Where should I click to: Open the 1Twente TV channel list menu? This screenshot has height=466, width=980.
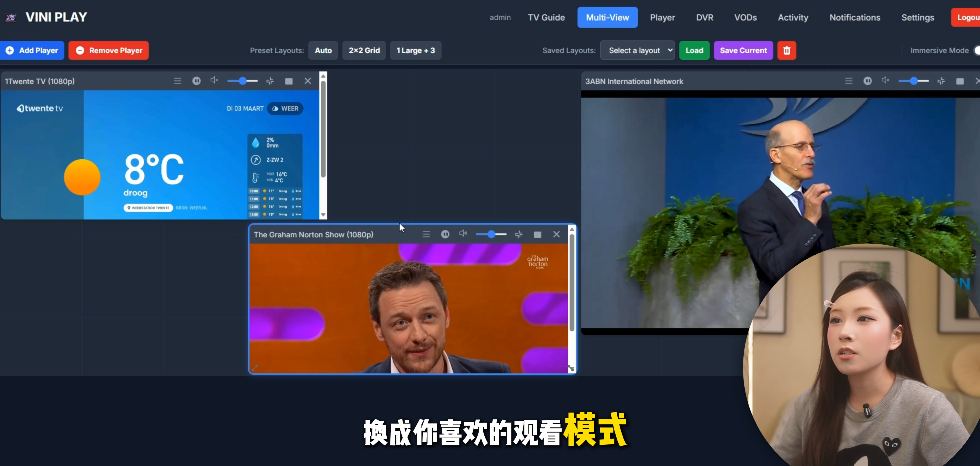pos(178,81)
